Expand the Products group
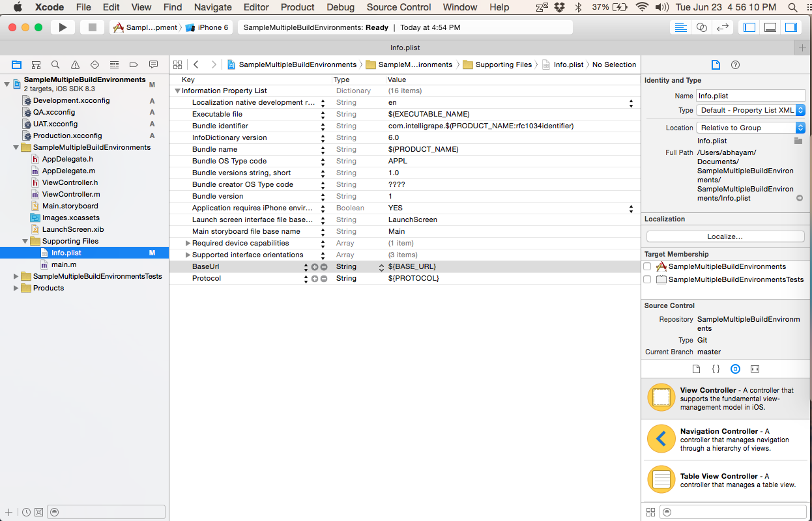Image resolution: width=812 pixels, height=521 pixels. point(16,288)
